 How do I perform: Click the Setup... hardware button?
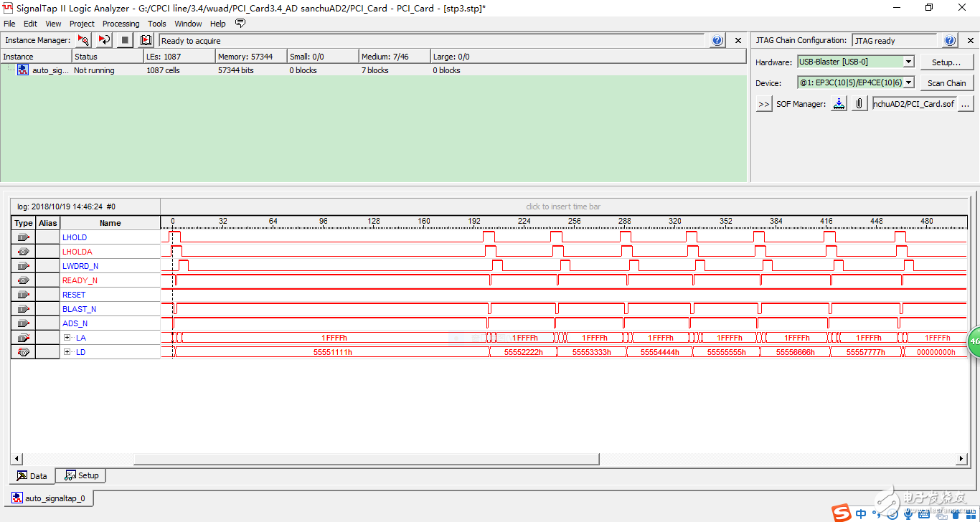pos(946,62)
